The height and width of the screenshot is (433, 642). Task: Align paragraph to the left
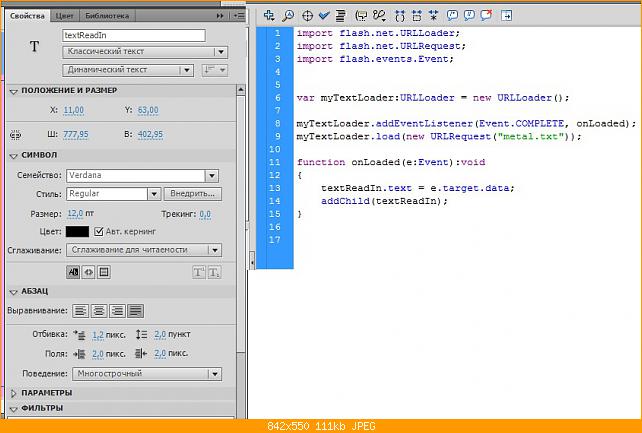point(80,311)
